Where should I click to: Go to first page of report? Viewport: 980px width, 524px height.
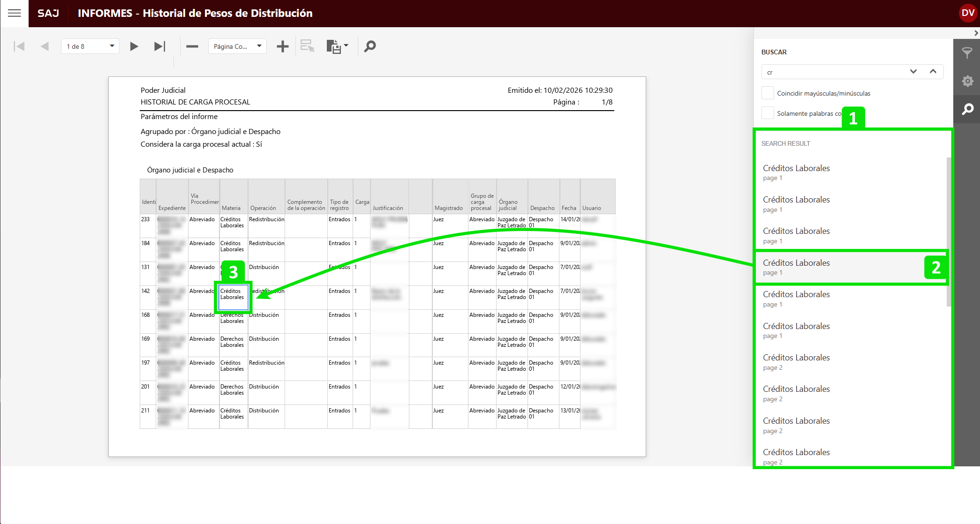(19, 46)
